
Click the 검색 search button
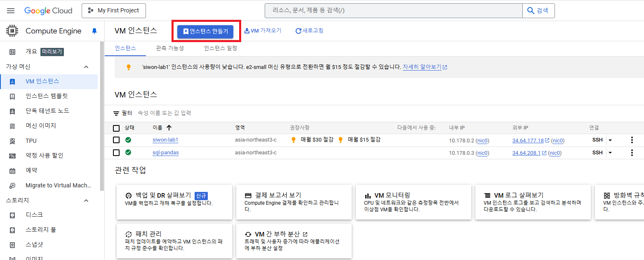[538, 10]
